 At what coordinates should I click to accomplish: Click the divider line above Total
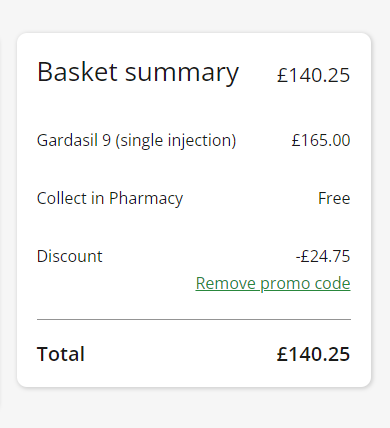click(194, 319)
